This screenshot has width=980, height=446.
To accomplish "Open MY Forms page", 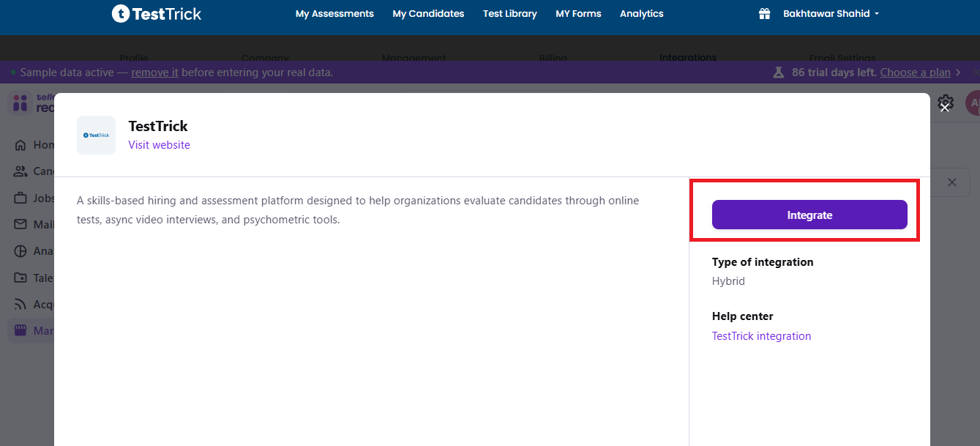I will 578,14.
